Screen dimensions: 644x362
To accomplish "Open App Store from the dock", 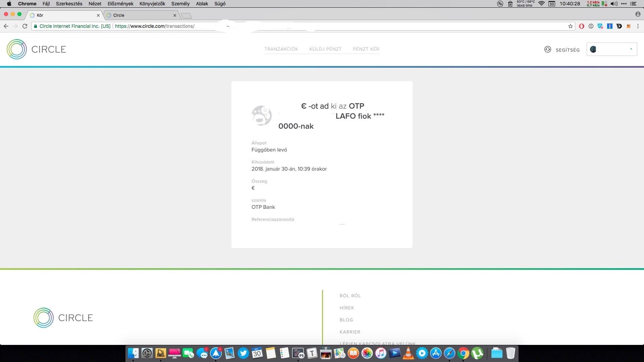I will point(436,353).
